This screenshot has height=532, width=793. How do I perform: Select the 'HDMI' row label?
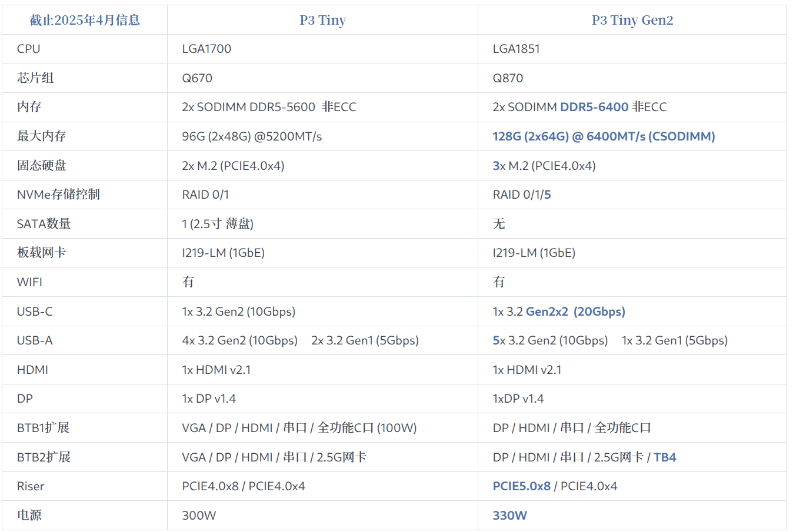point(32,370)
